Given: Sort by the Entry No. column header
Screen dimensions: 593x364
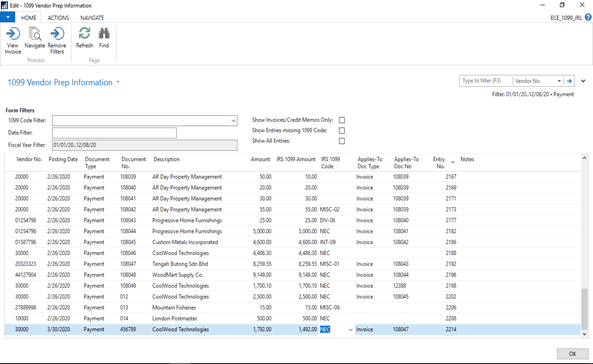Looking at the screenshot, I should [439, 163].
